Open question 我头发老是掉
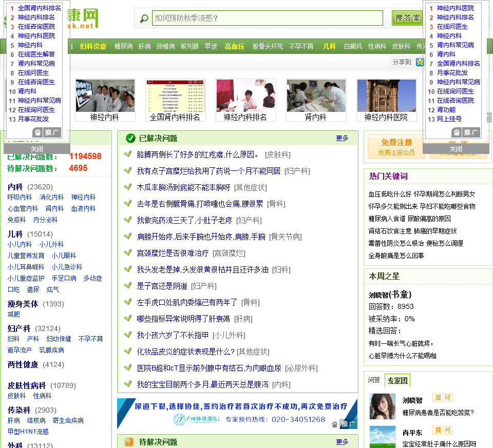The width and height of the screenshot is (493, 448). pos(202,269)
